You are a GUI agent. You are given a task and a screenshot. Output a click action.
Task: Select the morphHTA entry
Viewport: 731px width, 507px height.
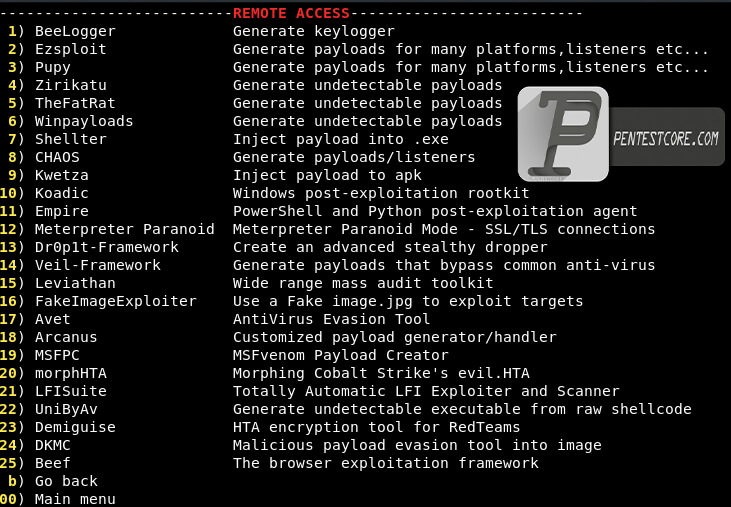tap(71, 373)
